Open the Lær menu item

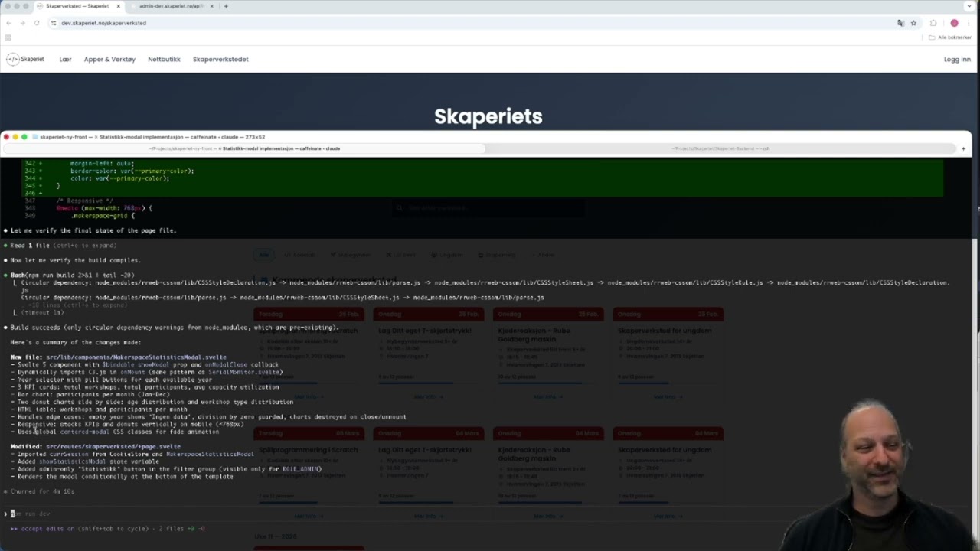(65, 59)
